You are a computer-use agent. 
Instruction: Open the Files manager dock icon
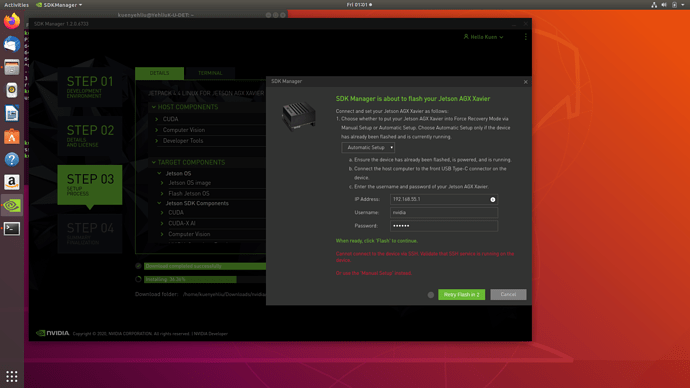coord(12,67)
